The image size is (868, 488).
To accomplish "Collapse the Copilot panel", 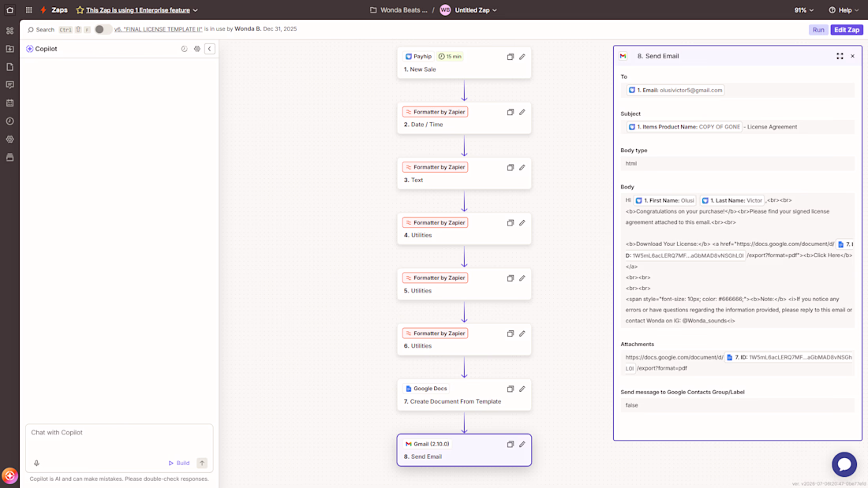I will point(210,49).
